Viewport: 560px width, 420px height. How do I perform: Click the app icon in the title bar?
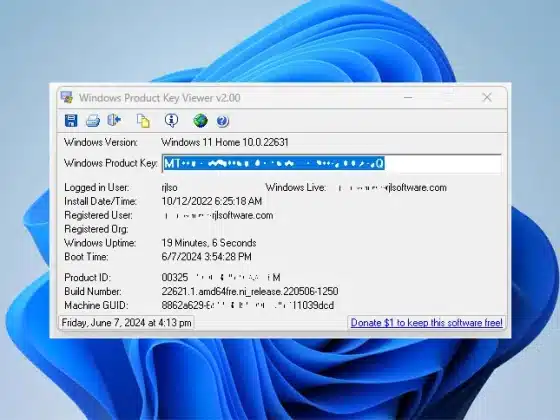67,98
